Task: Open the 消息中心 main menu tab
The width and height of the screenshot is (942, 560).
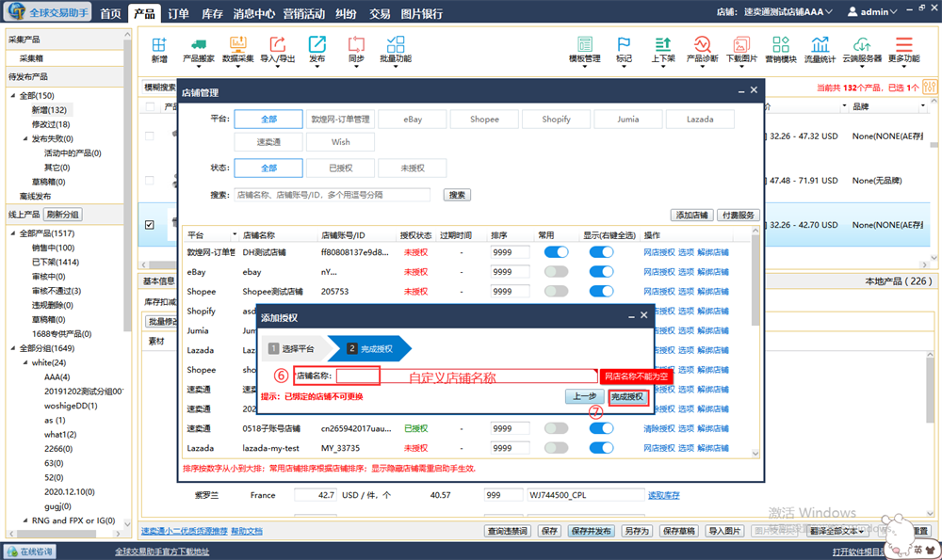Action: [254, 13]
